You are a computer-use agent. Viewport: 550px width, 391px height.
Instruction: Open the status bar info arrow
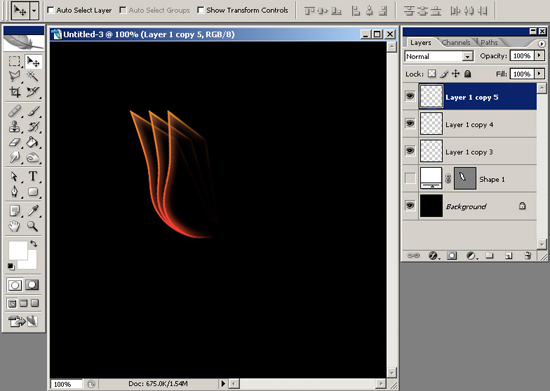coord(223,384)
